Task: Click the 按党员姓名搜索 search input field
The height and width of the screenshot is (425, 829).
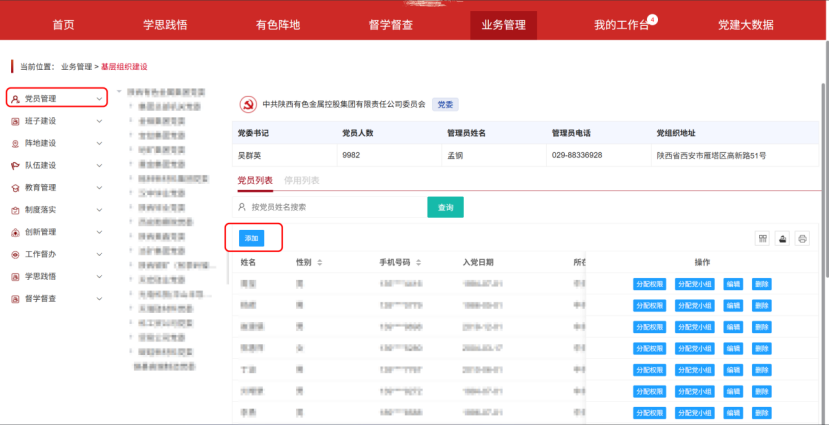Action: tap(330, 207)
